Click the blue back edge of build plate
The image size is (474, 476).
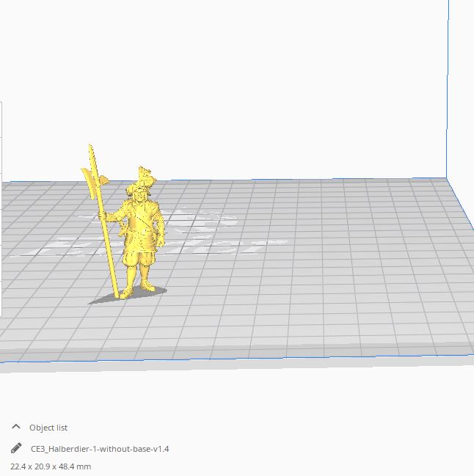293,180
